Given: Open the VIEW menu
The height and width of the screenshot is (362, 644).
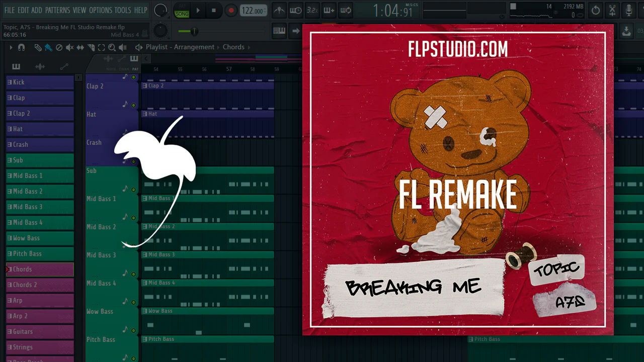Looking at the screenshot, I should pos(79,10).
